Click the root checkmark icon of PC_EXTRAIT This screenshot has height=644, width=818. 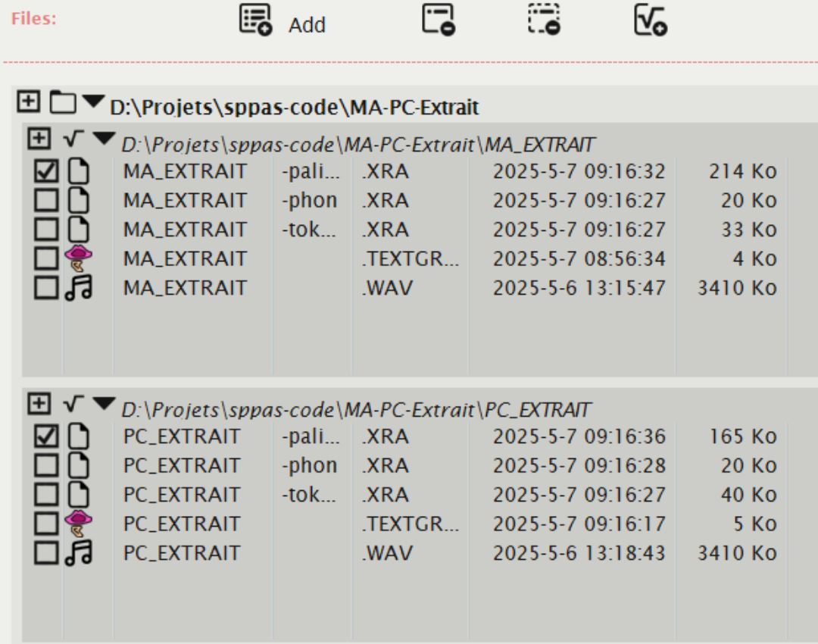click(73, 403)
